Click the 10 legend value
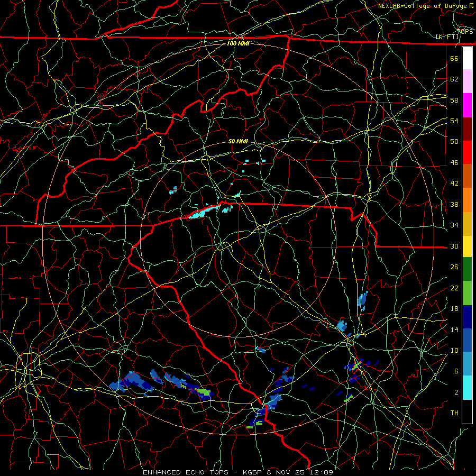This screenshot has width=476, height=476. [x=454, y=350]
